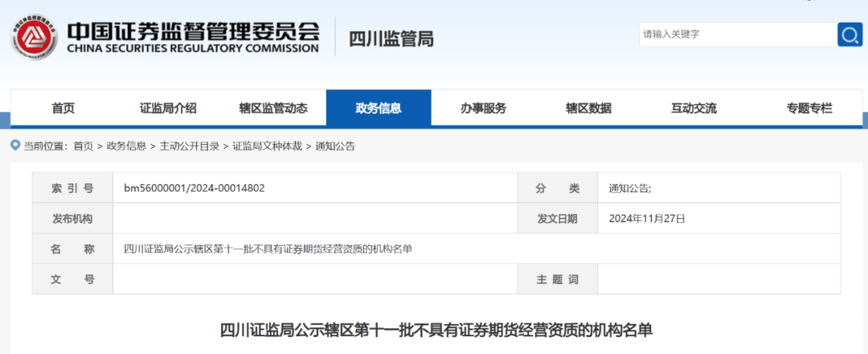This screenshot has height=354, width=868.
Task: Go to 证监局文种体裁 in the breadcrumb
Action: pyautogui.click(x=268, y=146)
